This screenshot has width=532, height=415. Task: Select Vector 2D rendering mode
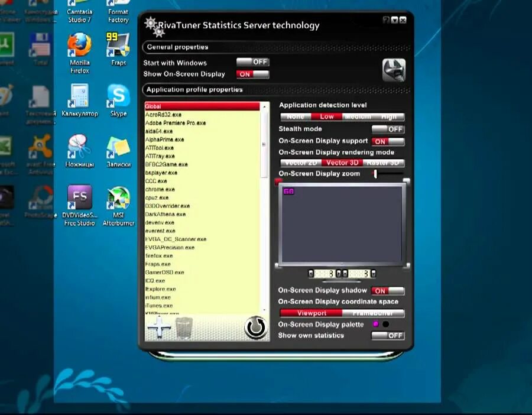pos(301,163)
